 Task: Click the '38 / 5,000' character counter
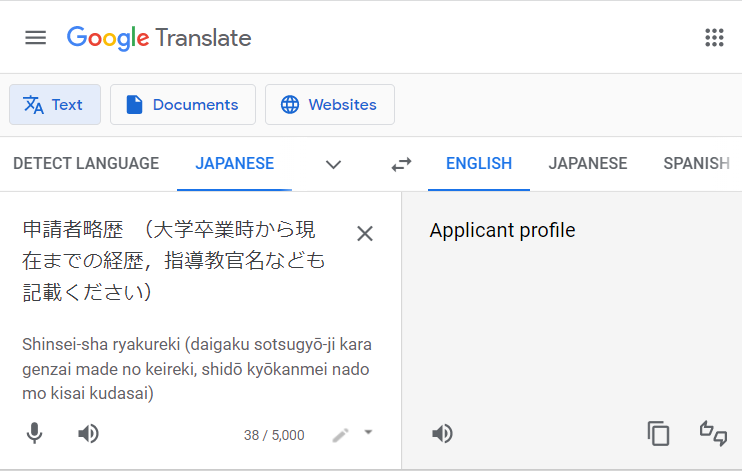[274, 435]
